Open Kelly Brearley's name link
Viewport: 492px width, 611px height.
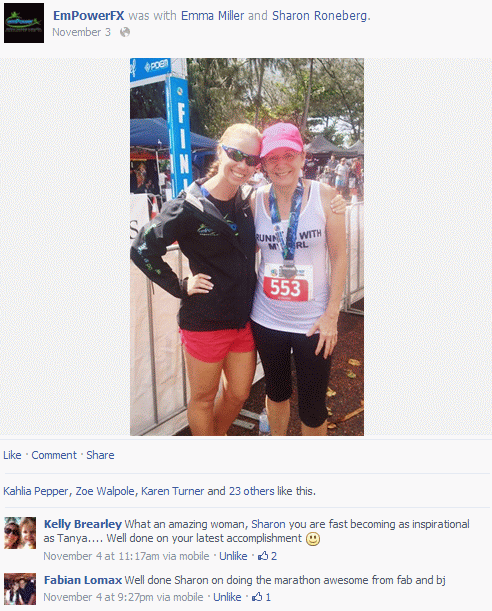point(83,524)
